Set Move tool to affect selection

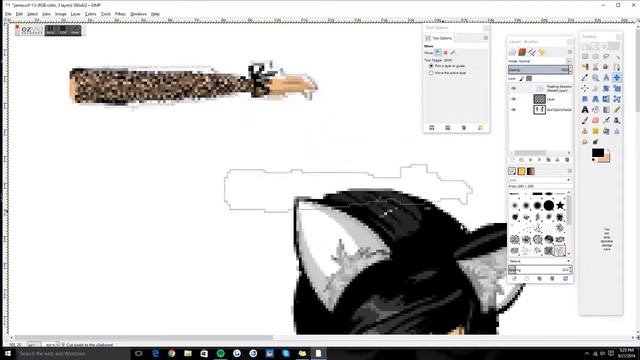(445, 52)
